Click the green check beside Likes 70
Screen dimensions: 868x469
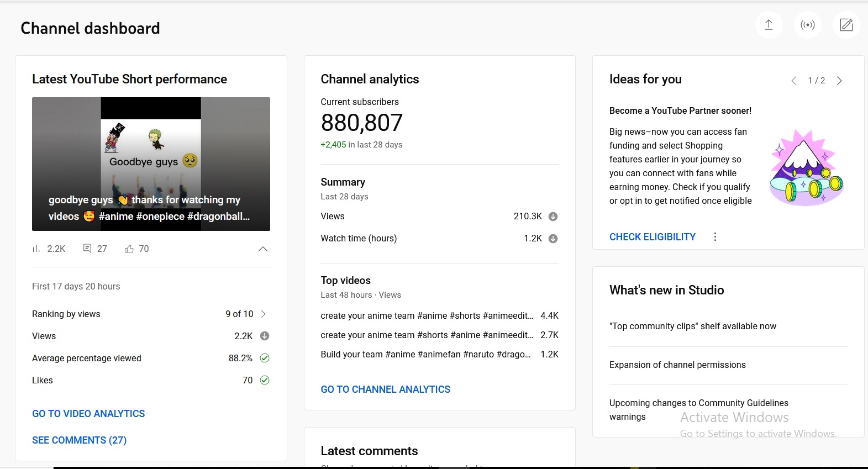point(265,380)
